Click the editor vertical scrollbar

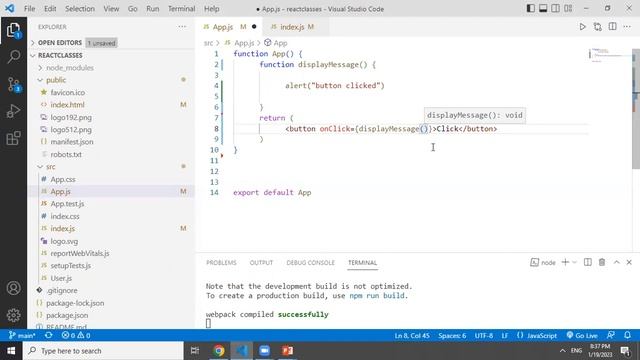(x=636, y=108)
